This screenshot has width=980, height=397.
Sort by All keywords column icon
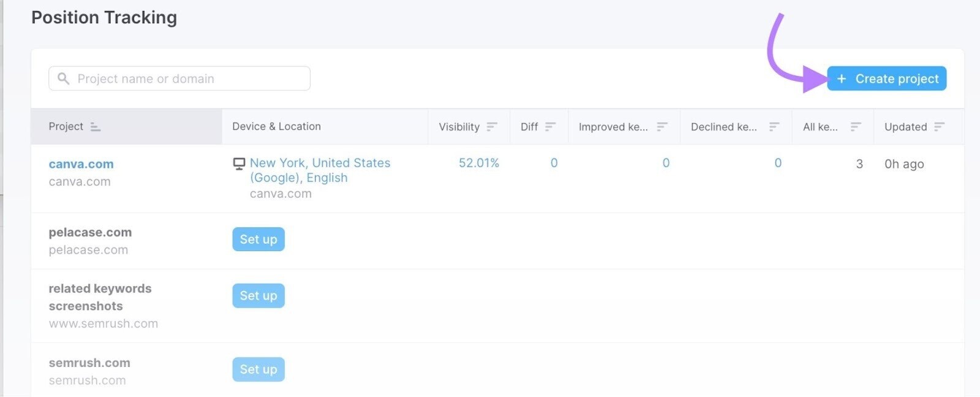pyautogui.click(x=856, y=127)
